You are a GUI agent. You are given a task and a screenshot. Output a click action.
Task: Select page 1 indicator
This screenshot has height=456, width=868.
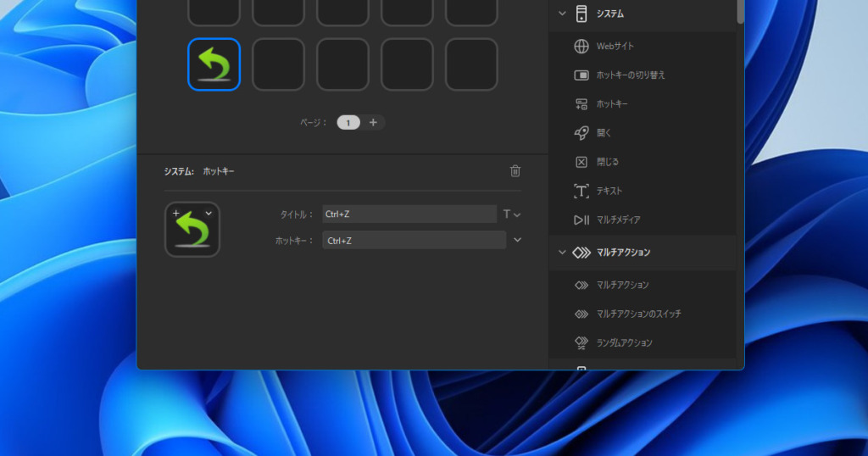coord(348,123)
